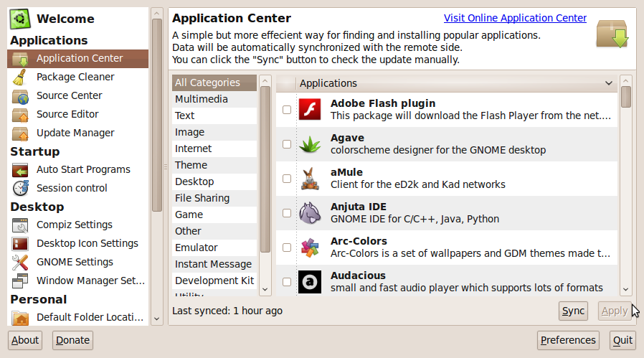
Task: Tick the Agave checkbox
Action: point(287,144)
